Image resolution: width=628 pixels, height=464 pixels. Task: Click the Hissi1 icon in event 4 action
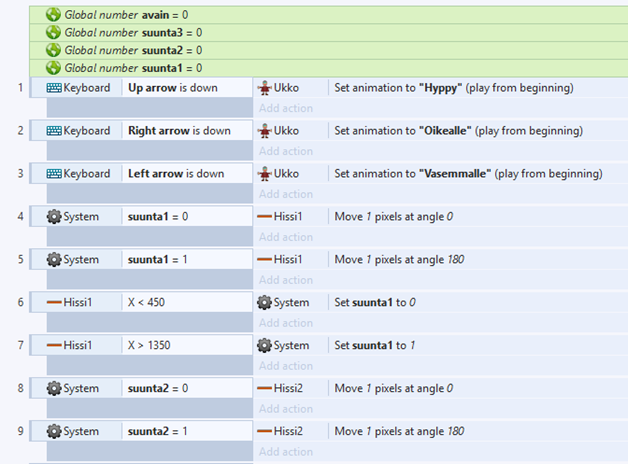coord(265,217)
